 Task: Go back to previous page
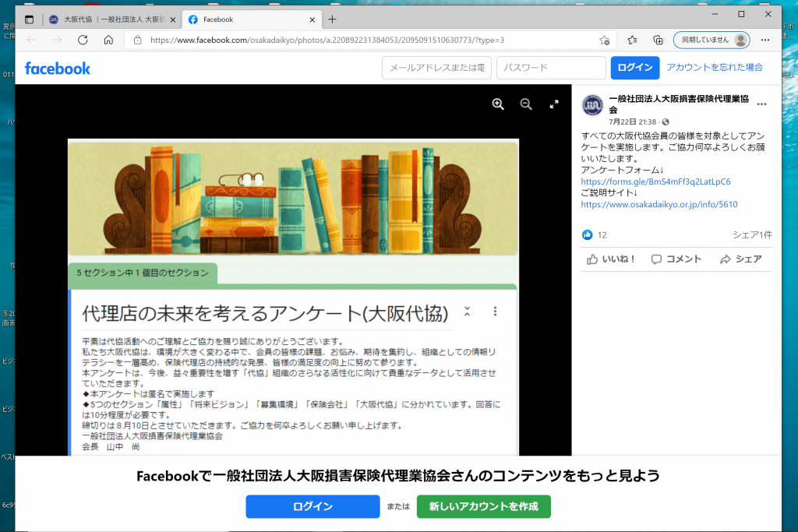31,40
